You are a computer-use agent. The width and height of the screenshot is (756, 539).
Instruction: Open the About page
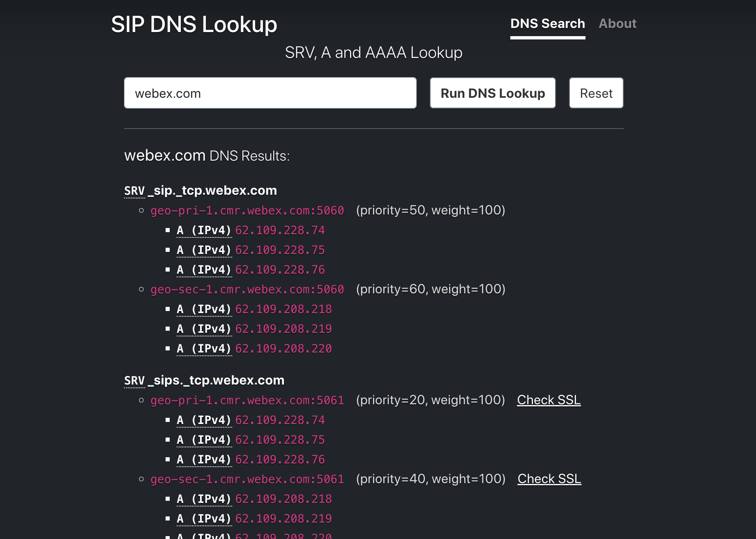[617, 24]
